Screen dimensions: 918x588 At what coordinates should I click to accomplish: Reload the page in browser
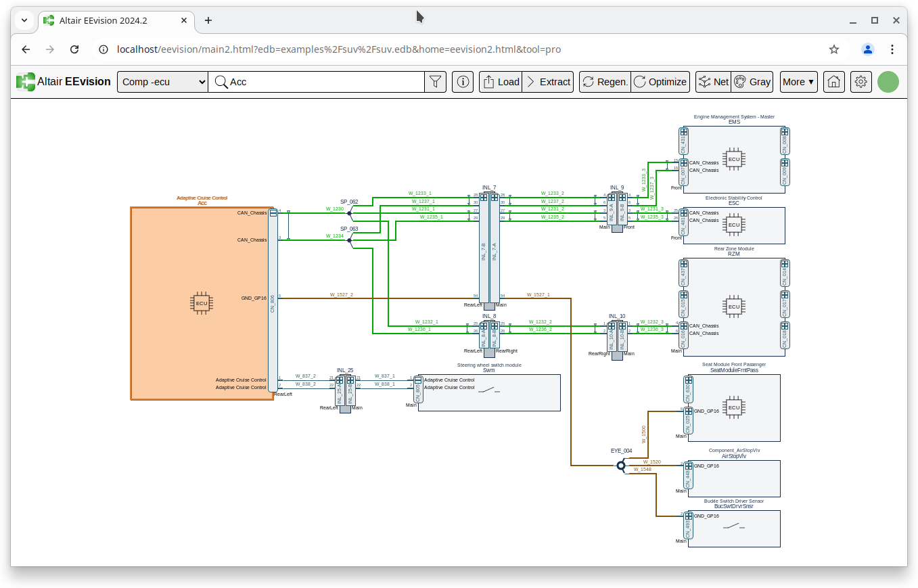pyautogui.click(x=74, y=49)
